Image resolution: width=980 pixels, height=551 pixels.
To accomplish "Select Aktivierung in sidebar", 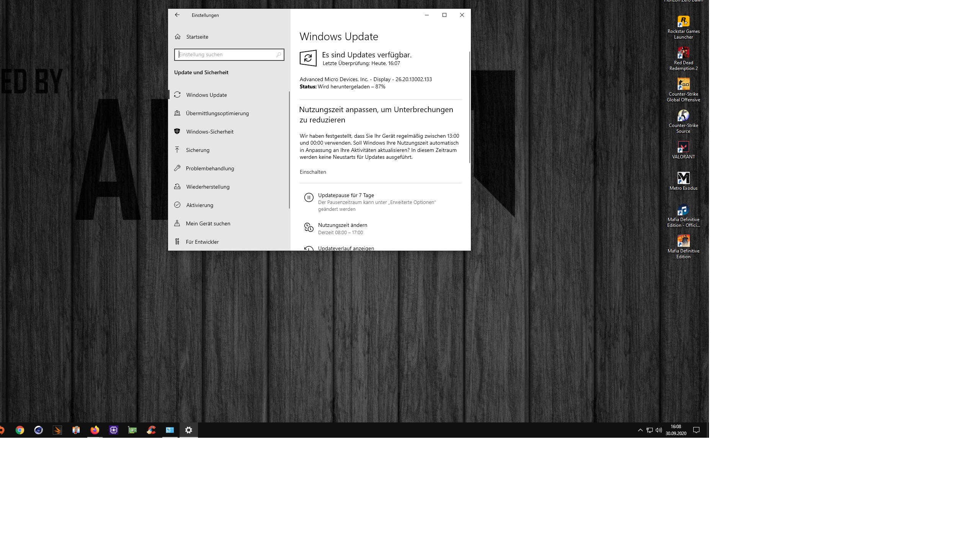I will coord(199,205).
